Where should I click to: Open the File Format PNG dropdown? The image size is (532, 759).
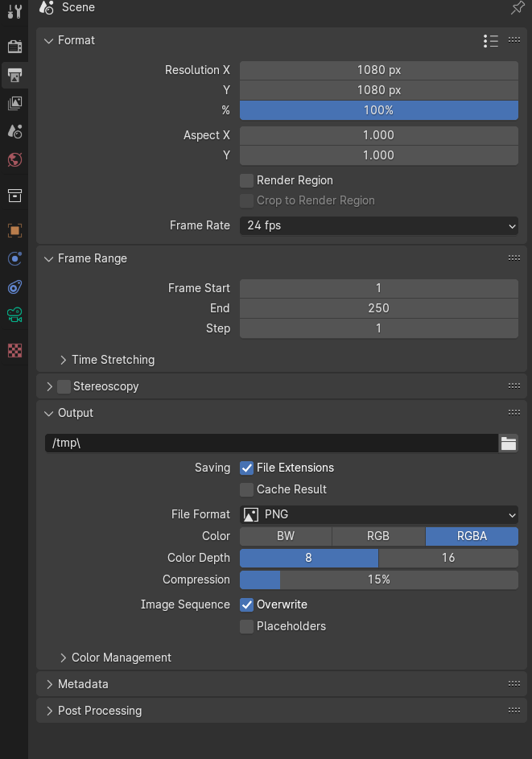(x=378, y=514)
